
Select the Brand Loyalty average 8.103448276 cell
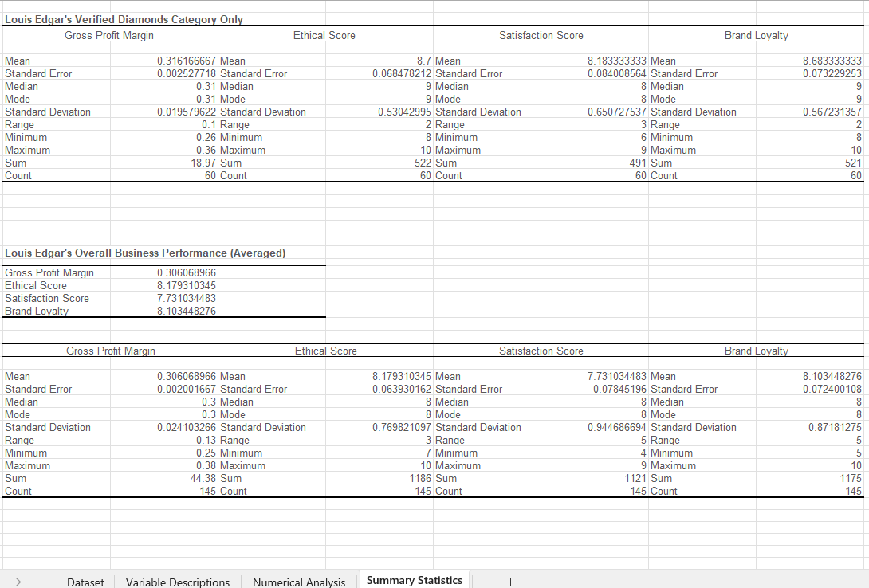click(x=183, y=311)
